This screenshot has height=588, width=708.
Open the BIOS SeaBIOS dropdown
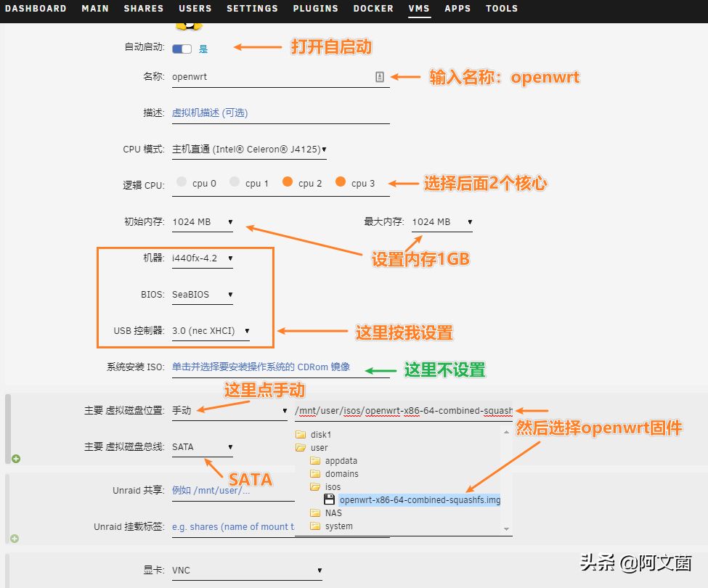[x=203, y=295]
